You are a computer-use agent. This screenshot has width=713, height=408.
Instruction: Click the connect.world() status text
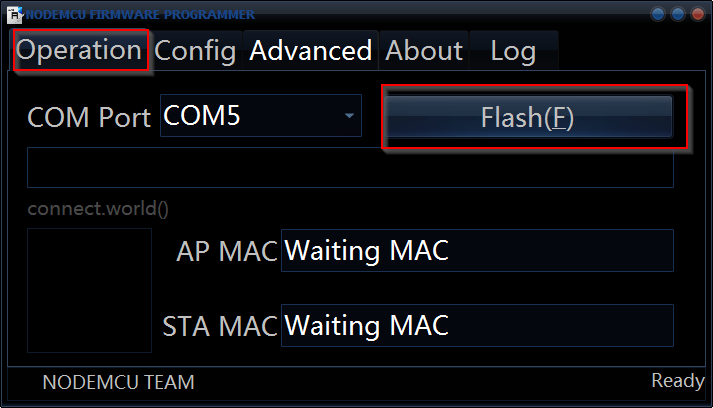click(98, 209)
